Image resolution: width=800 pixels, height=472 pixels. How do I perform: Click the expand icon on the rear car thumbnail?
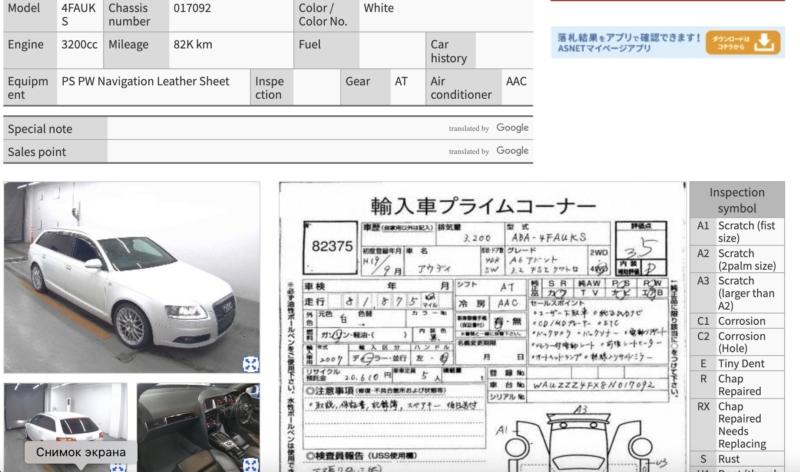(x=119, y=467)
